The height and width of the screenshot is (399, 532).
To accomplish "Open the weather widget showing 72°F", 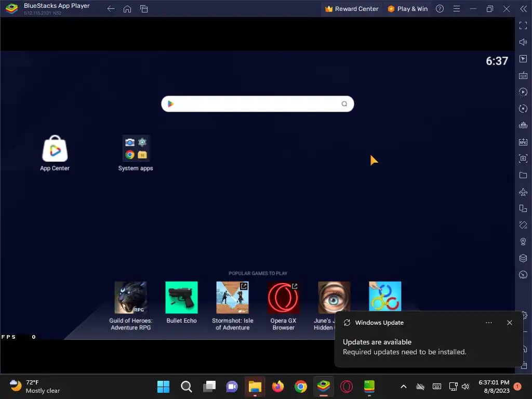I will (34, 387).
